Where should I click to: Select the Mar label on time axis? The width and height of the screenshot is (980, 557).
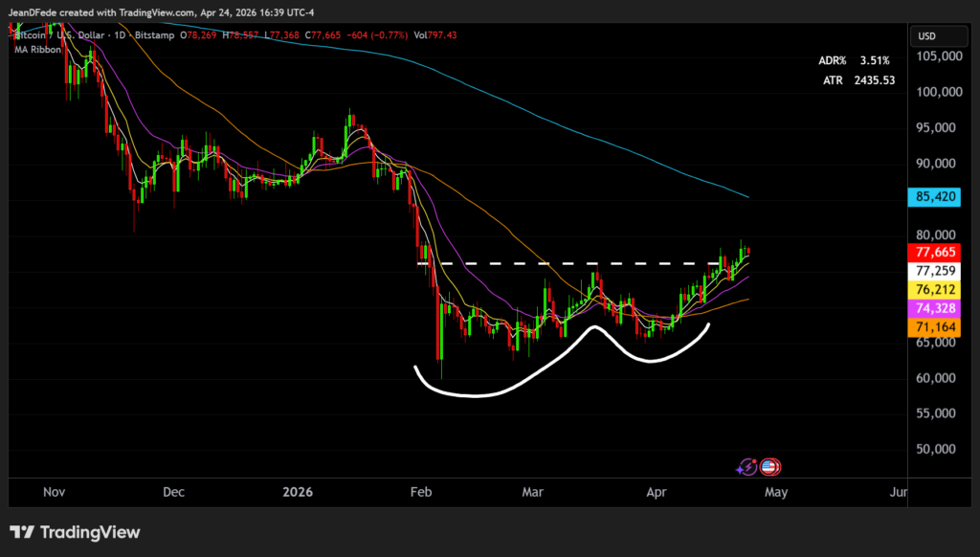coord(532,492)
